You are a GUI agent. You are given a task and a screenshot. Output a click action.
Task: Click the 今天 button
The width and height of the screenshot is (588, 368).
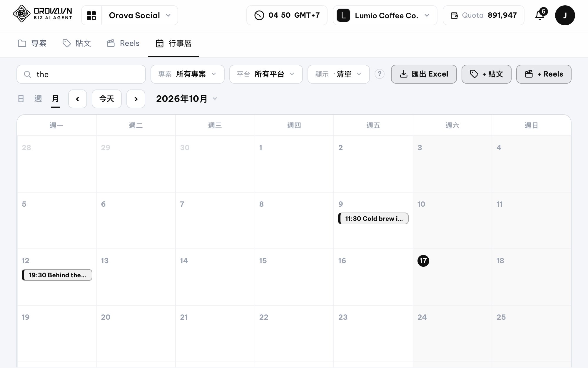107,99
